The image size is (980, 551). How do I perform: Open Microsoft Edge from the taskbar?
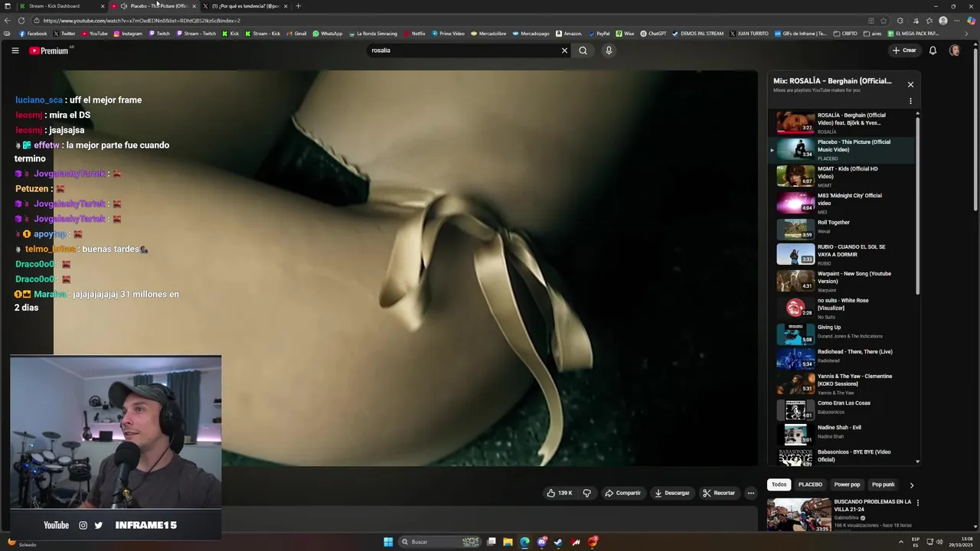pos(524,542)
